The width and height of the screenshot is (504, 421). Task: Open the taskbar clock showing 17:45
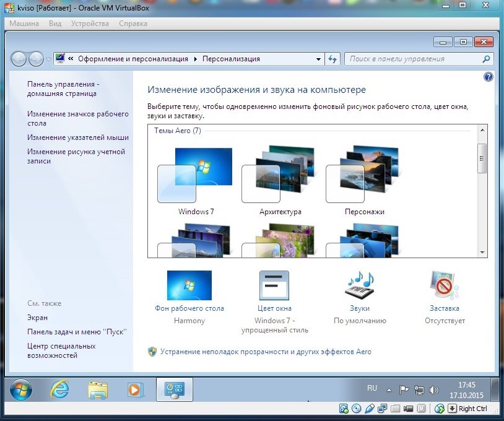[x=466, y=390]
